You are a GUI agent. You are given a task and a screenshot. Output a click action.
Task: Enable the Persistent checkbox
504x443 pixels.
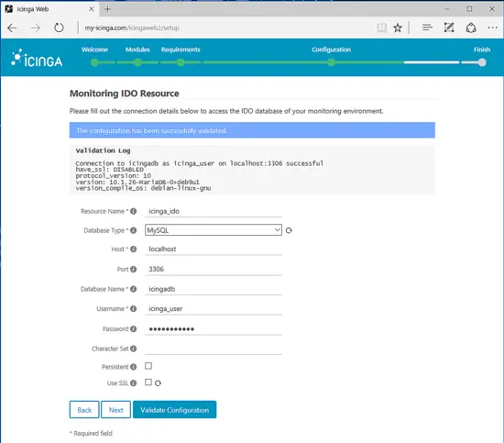(148, 366)
